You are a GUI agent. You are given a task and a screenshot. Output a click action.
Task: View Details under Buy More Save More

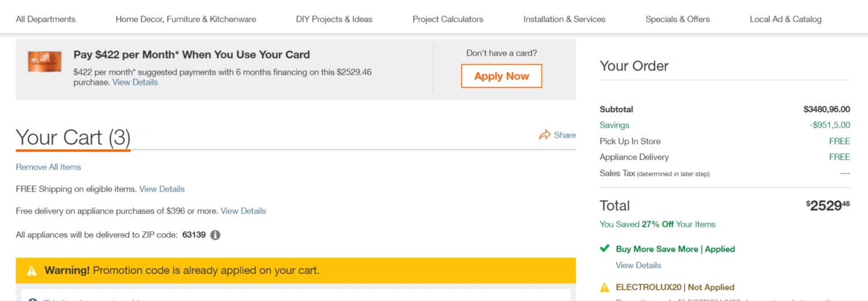(638, 265)
